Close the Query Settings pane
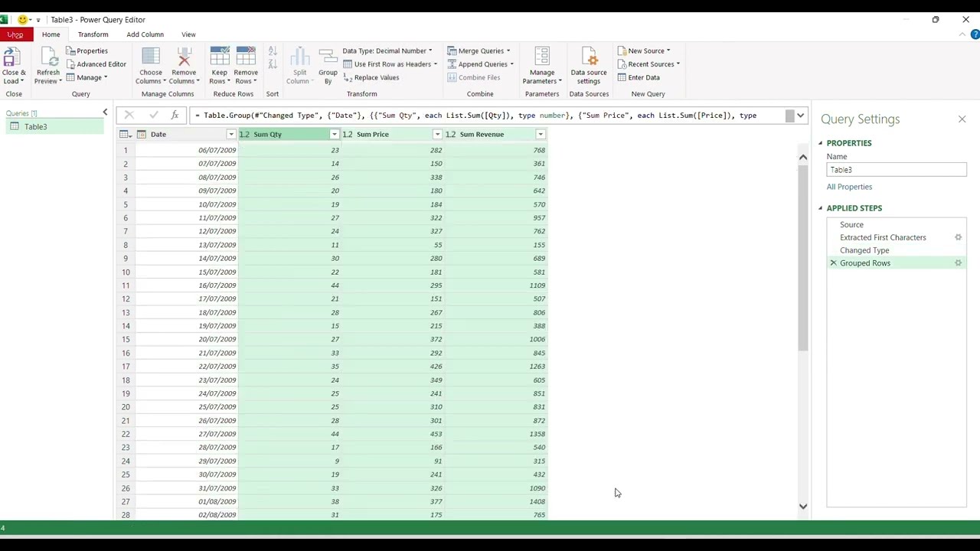Viewport: 980px width, 551px height. (962, 119)
